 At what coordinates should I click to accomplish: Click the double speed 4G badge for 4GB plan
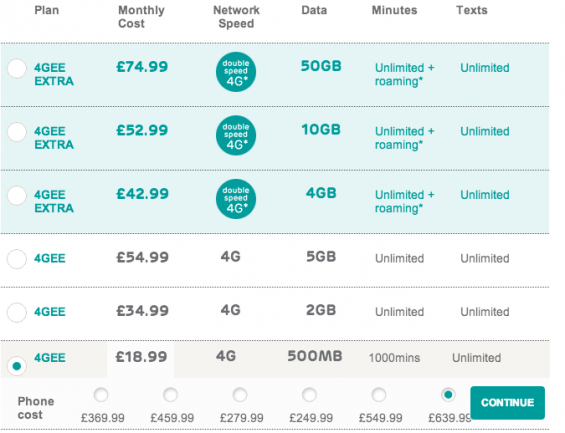pyautogui.click(x=236, y=199)
